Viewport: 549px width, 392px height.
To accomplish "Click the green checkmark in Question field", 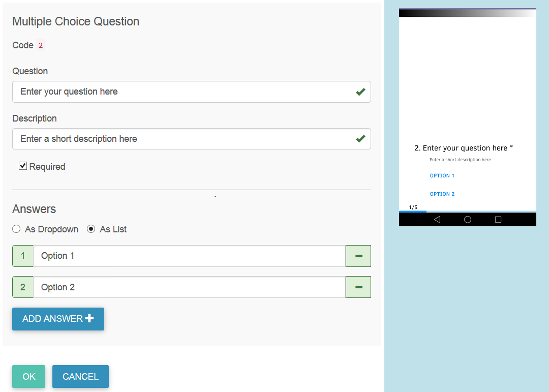I will 360,92.
